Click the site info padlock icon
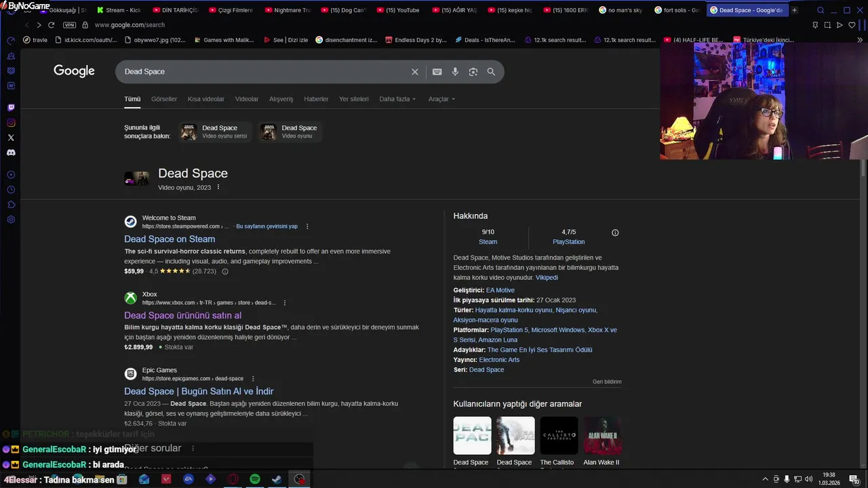Screen dimensions: 868x488 (85, 25)
